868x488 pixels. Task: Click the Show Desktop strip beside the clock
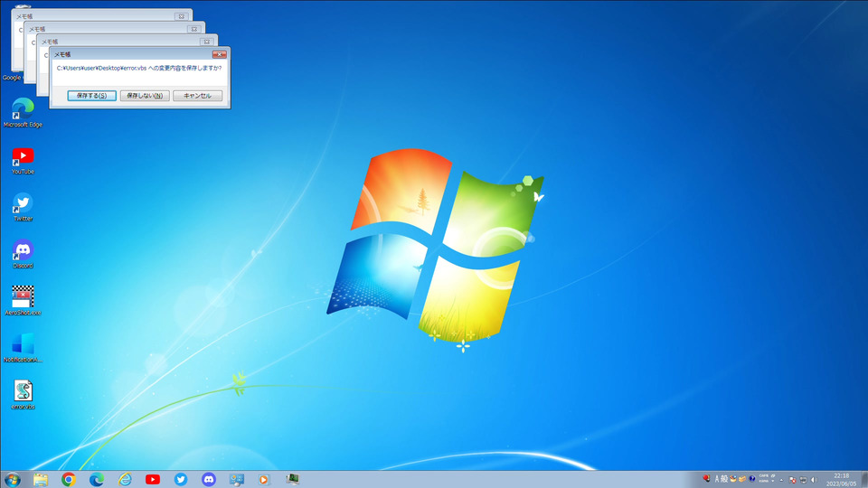coord(864,479)
